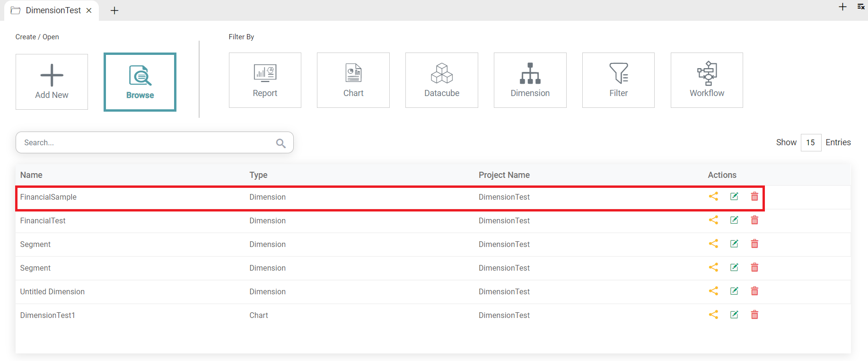Filter list by Workflow type

[x=707, y=80]
